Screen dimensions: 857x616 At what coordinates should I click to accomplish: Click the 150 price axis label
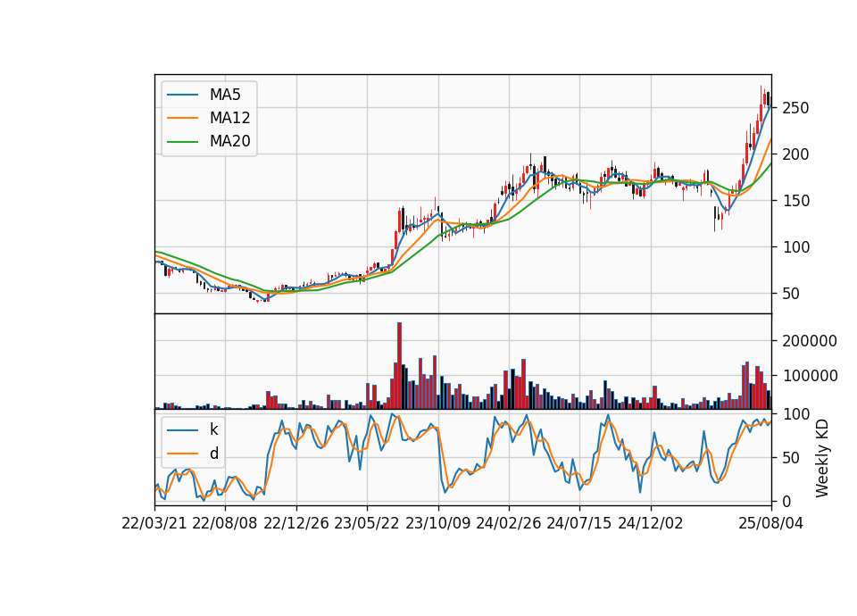(795, 201)
